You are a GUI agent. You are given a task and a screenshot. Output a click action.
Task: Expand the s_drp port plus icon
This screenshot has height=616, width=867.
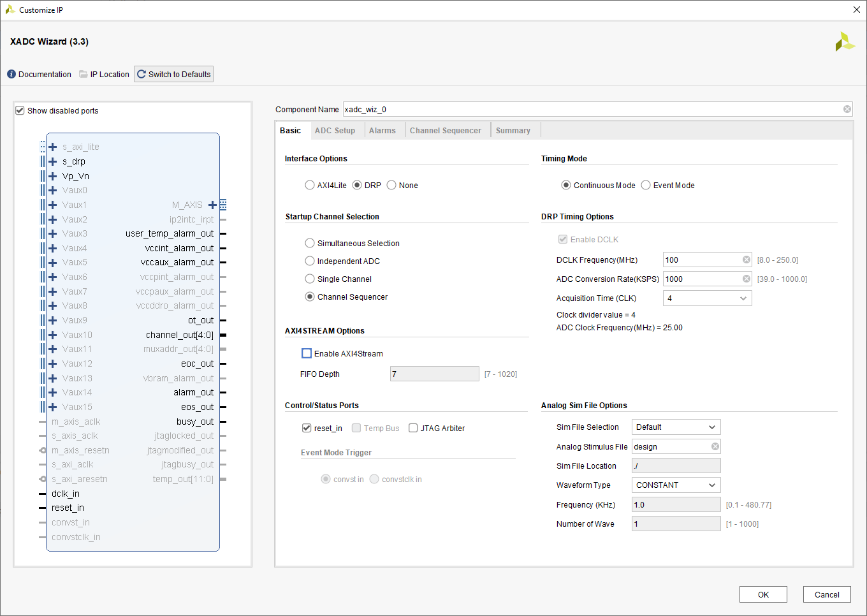click(x=53, y=161)
